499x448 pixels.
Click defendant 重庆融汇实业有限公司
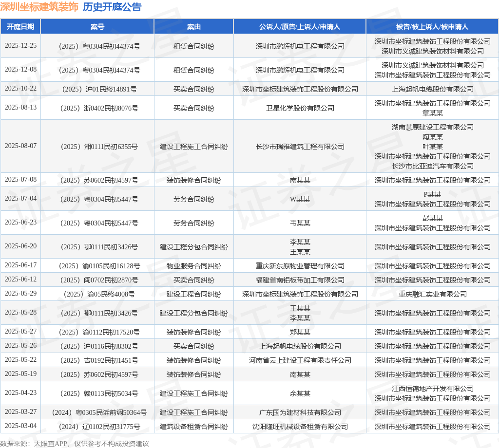(x=433, y=295)
